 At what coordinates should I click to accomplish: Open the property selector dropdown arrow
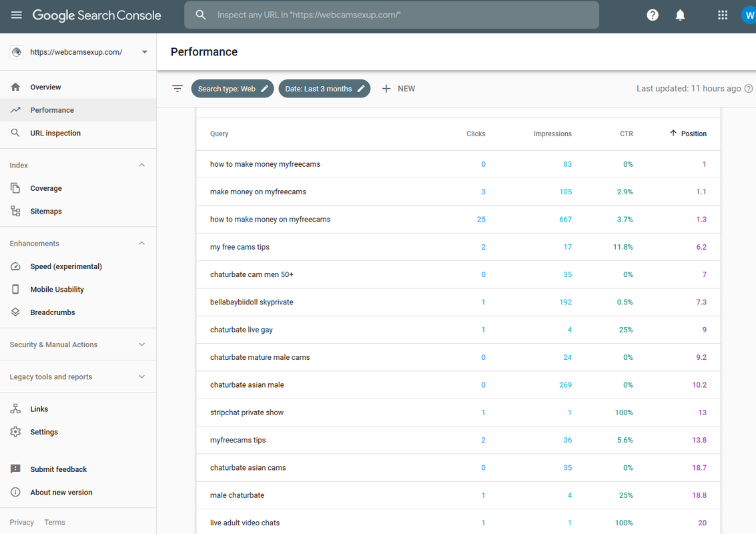pos(144,52)
